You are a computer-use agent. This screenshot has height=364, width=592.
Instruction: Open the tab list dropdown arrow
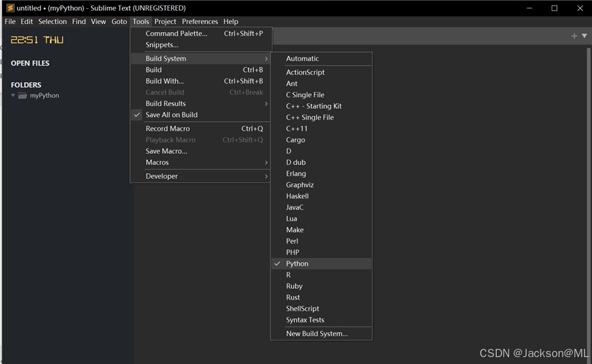[x=584, y=36]
